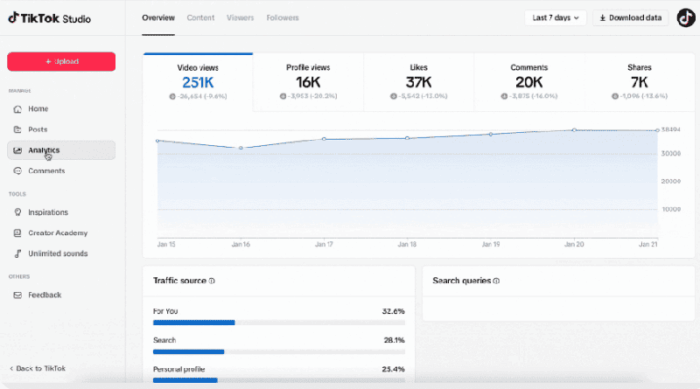Screen dimensions: 700x389
Task: Click the Creator Academy icon
Action: (x=17, y=233)
